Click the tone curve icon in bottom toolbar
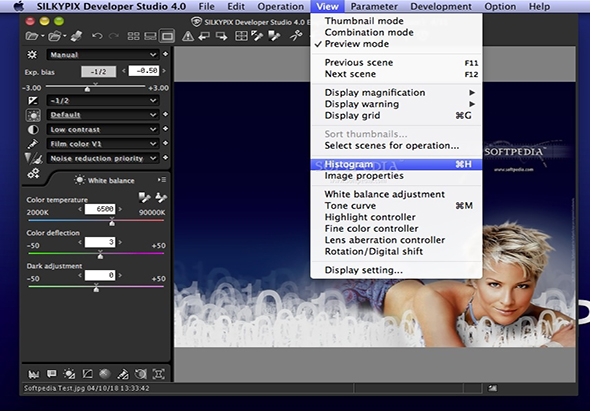This screenshot has width=590, height=411. click(87, 374)
